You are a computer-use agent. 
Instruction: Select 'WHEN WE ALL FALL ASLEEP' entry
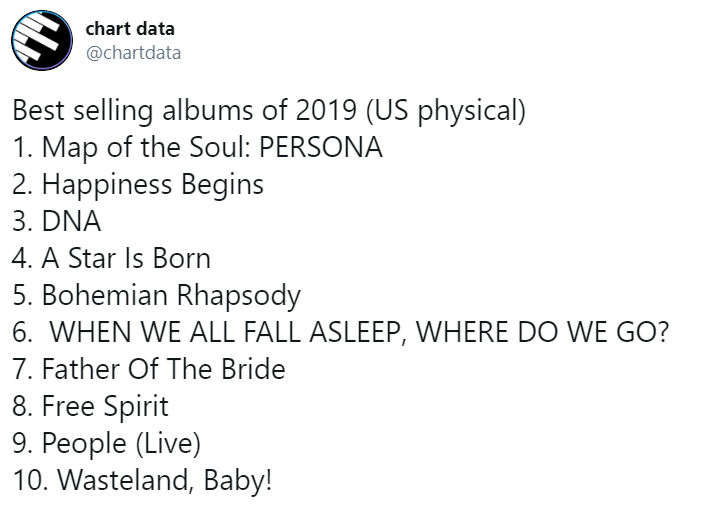(225, 332)
